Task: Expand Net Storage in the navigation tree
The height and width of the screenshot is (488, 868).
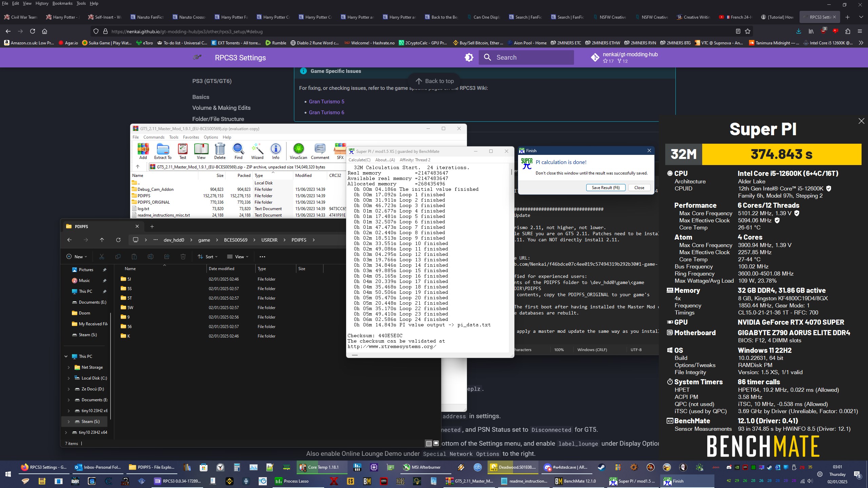Action: pos(68,367)
